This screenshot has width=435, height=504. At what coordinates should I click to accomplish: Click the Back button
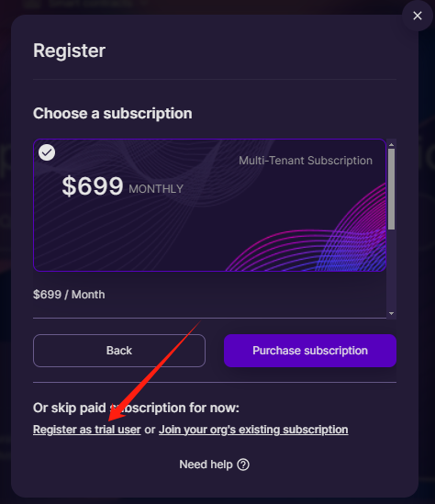(119, 351)
